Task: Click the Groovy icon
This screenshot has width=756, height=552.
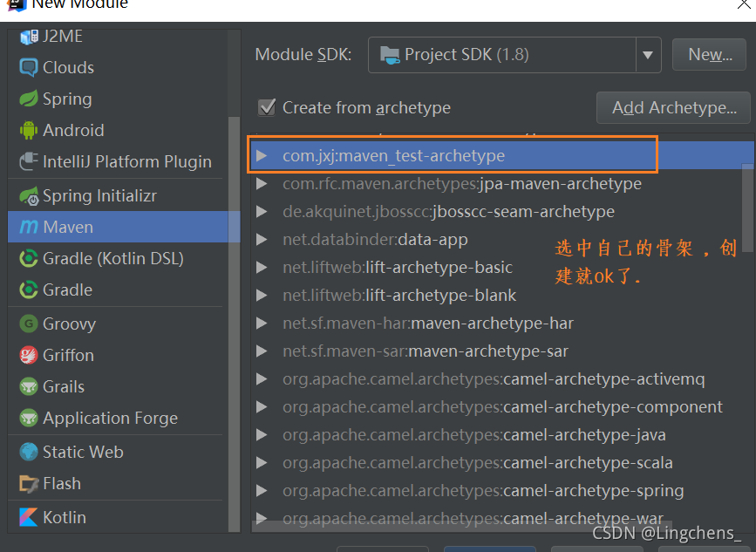Action: (x=29, y=324)
